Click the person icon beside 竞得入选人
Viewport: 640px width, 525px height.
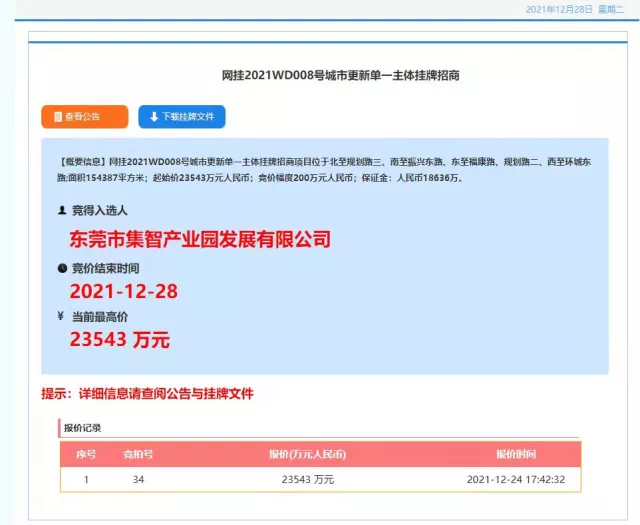tap(62, 211)
